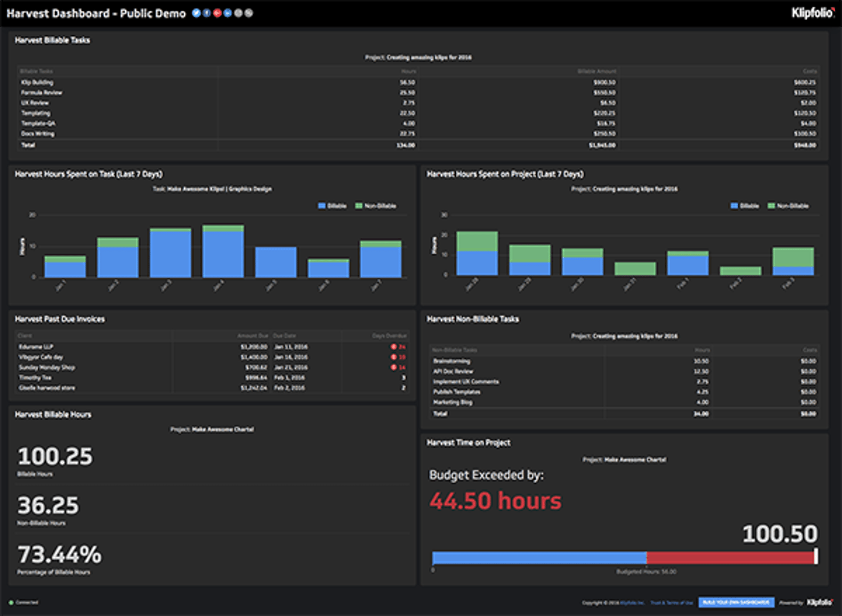The image size is (842, 616).
Task: Click the Build Your Own Dashboard button
Action: (736, 602)
